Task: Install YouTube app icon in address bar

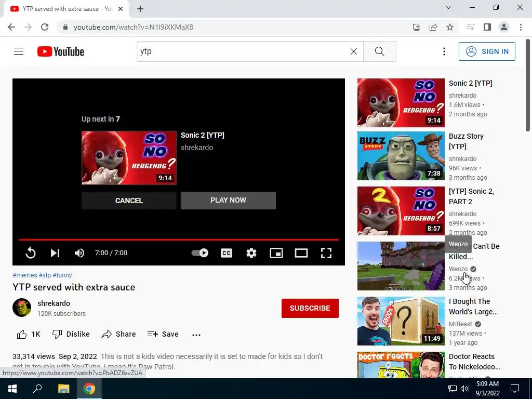Action: (x=417, y=27)
